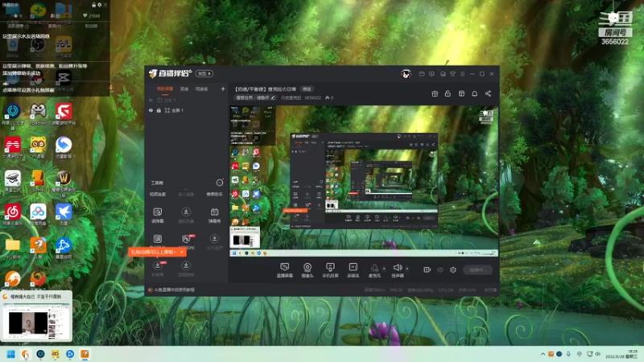Viewport: 644px width, 362px height.
Task: Switch to the second scene tab
Action: coord(184,89)
